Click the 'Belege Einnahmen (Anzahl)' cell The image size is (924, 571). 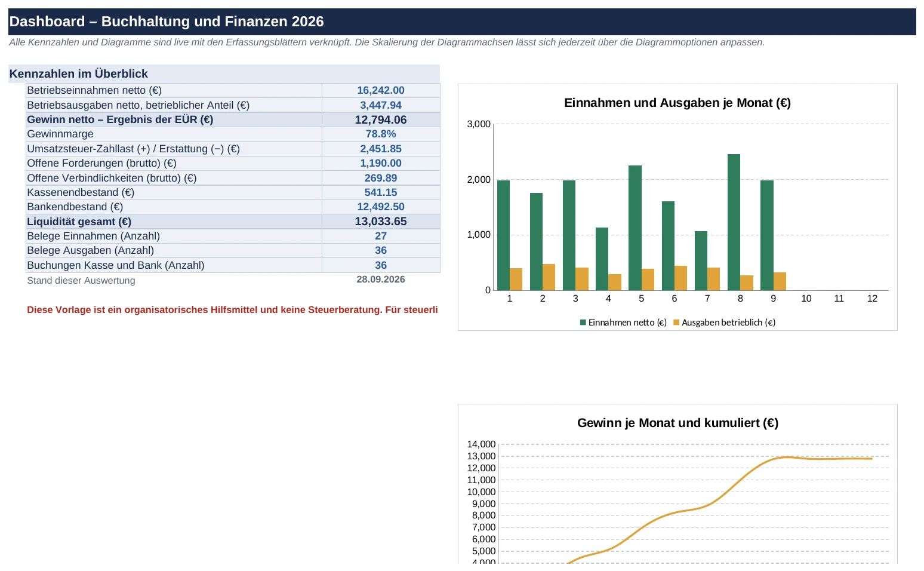coord(174,236)
